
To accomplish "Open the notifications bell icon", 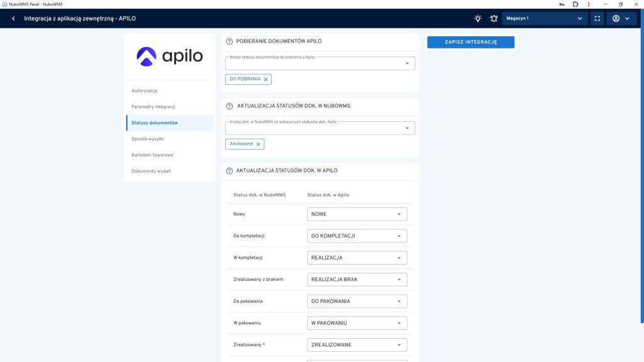I will coord(494,18).
